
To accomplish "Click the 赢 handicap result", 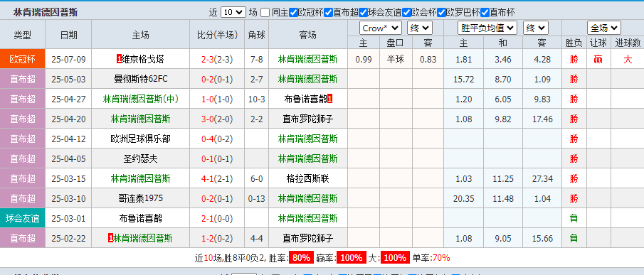I will click(x=598, y=60).
